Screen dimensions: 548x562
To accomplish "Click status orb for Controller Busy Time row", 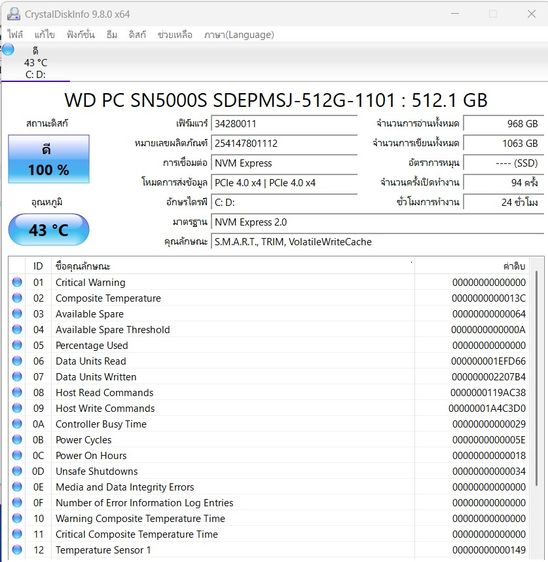I will (x=17, y=424).
